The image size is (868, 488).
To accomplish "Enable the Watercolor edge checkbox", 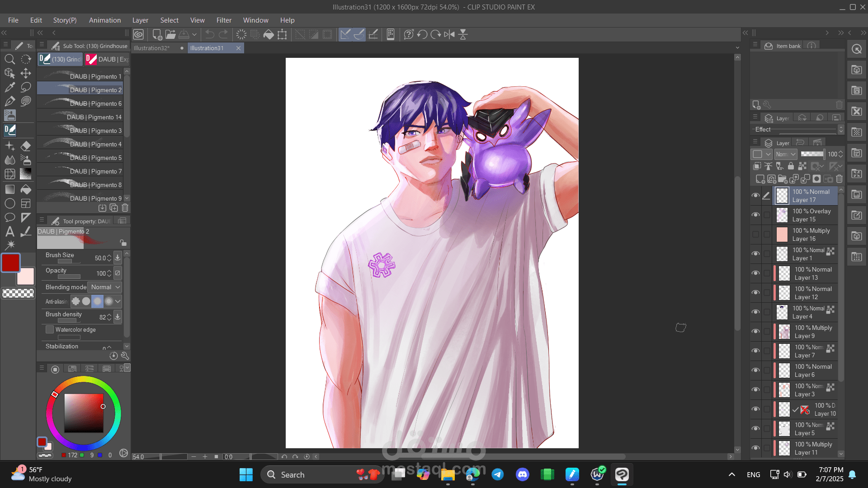I will (50, 329).
